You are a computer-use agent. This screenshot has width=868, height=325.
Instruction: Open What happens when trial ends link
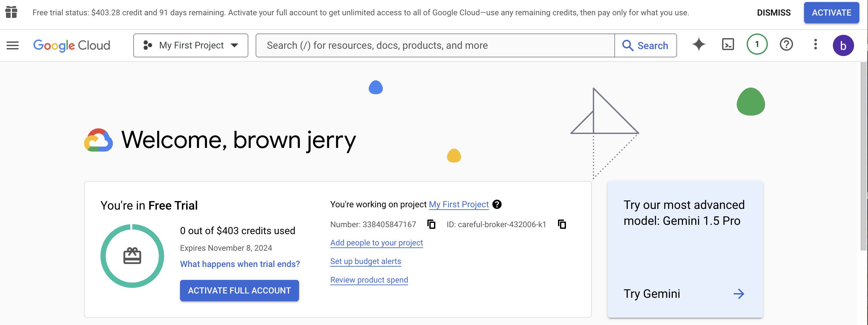[x=240, y=264]
